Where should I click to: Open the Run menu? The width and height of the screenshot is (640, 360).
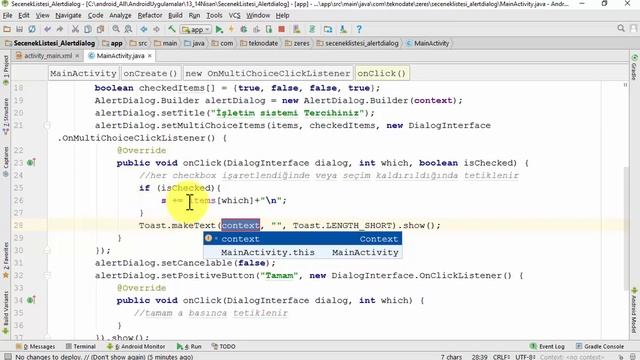tap(194, 16)
